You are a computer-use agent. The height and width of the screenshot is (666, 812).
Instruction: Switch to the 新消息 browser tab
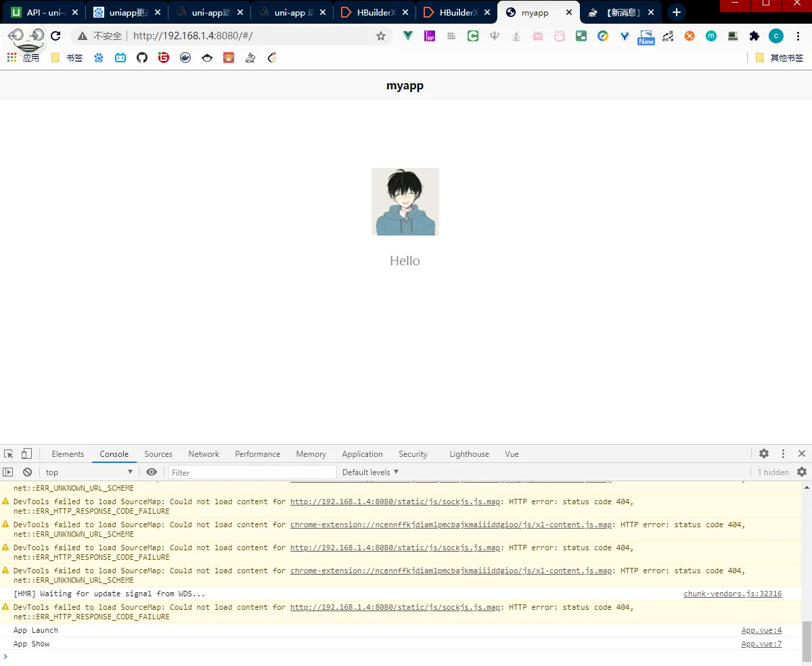pyautogui.click(x=621, y=12)
